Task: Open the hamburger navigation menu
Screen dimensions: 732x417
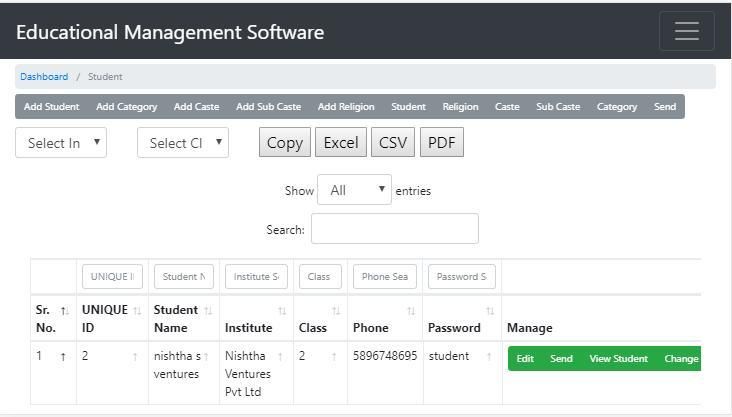Action: [686, 31]
